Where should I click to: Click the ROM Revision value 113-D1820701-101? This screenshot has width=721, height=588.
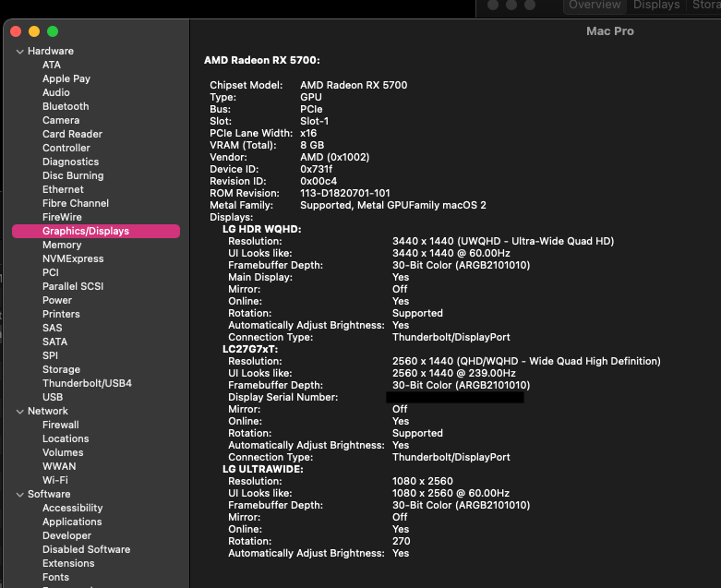pyautogui.click(x=345, y=193)
